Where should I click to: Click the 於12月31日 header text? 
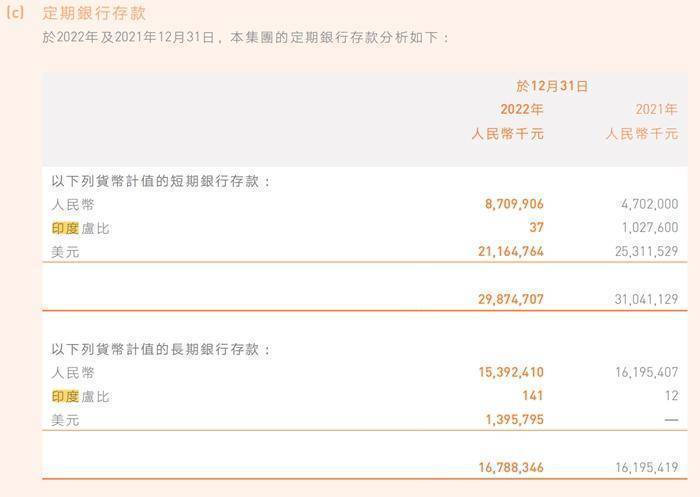click(x=552, y=86)
